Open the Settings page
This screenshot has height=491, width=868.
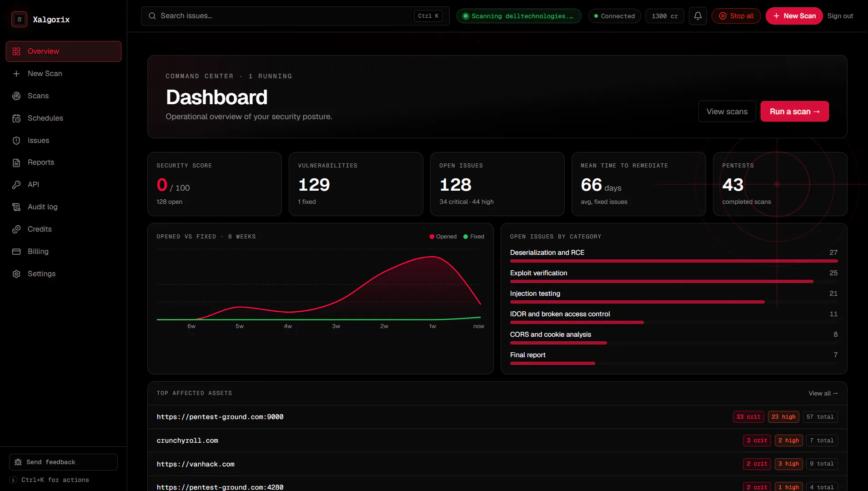64,274
